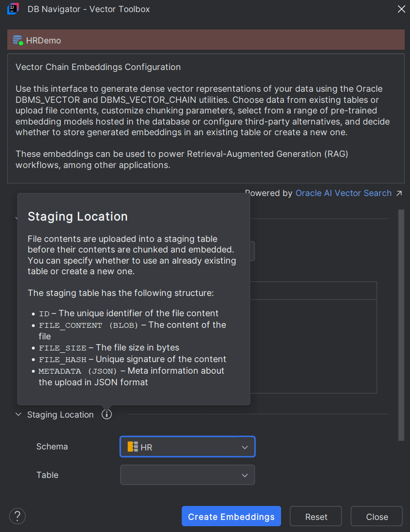Click the Vector Chain Embeddings Configuration heading

[98, 67]
